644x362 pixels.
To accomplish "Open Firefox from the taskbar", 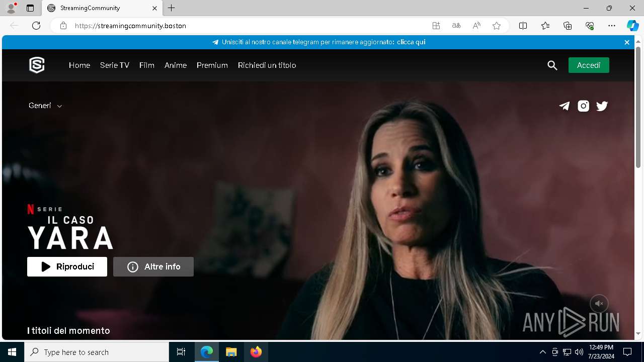I will [256, 352].
